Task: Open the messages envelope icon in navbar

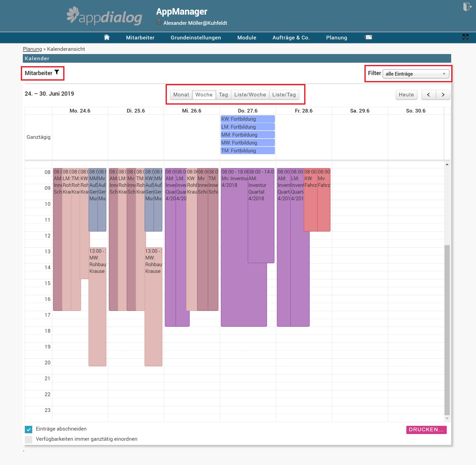Action: coord(368,37)
